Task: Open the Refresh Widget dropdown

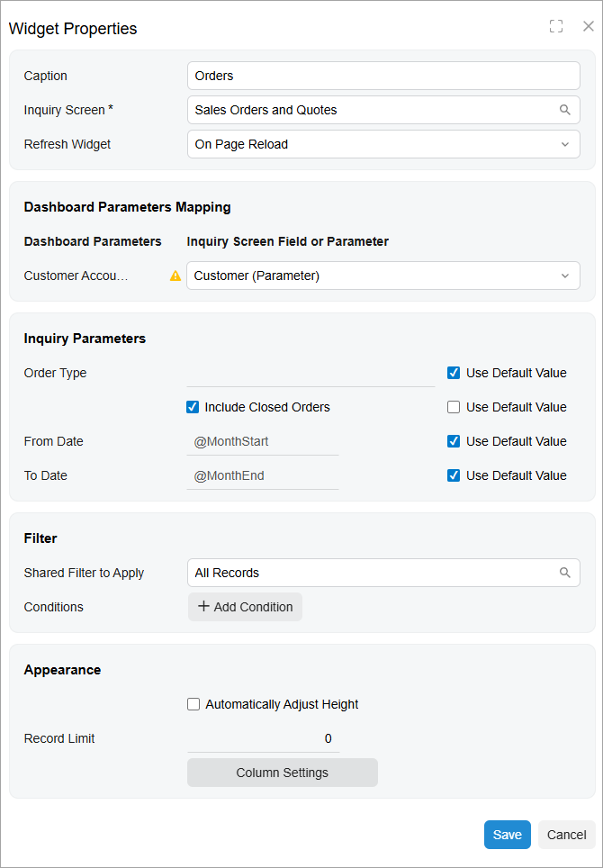Action: [x=383, y=144]
